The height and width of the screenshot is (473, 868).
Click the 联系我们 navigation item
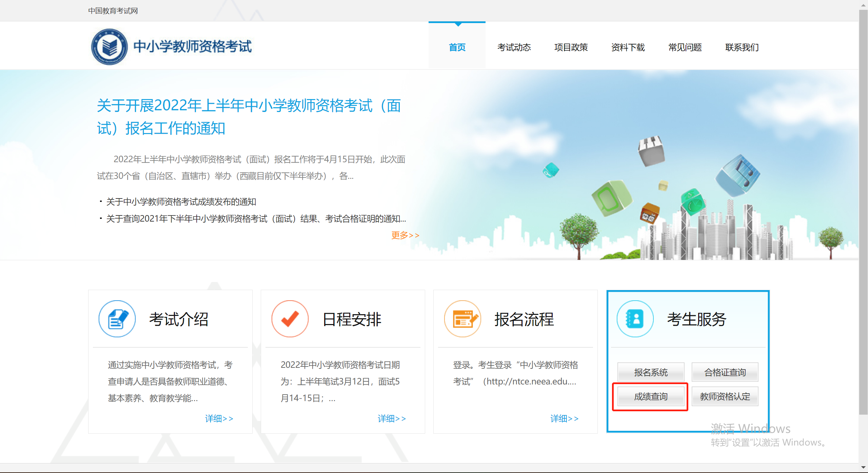coord(742,47)
